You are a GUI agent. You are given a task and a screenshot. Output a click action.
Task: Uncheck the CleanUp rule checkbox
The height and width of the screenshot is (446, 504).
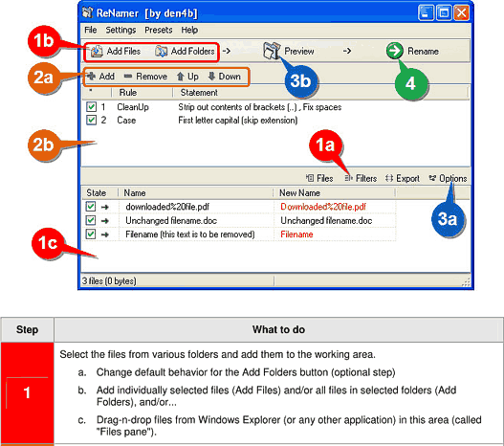[91, 107]
